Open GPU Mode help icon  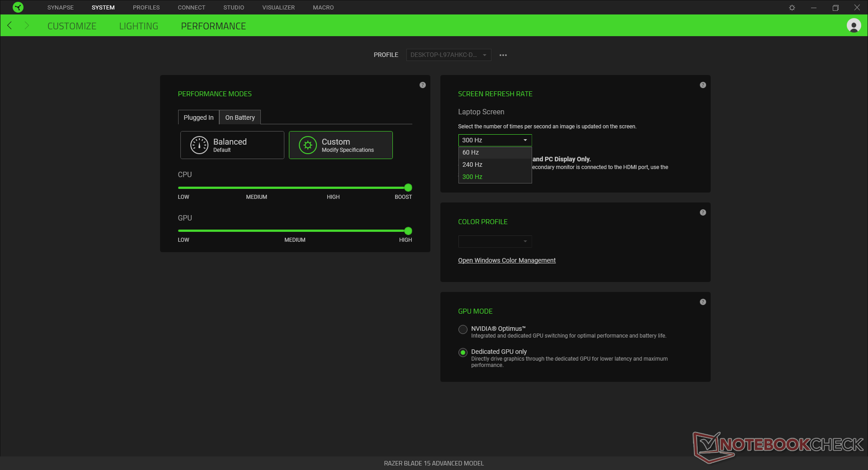(x=703, y=302)
